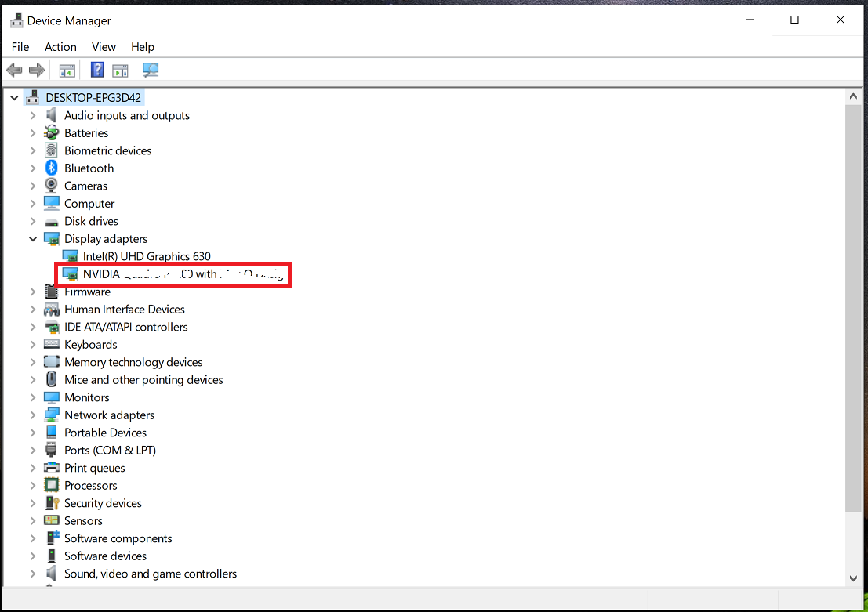Click the Biometric devices fingerprint icon

click(52, 150)
